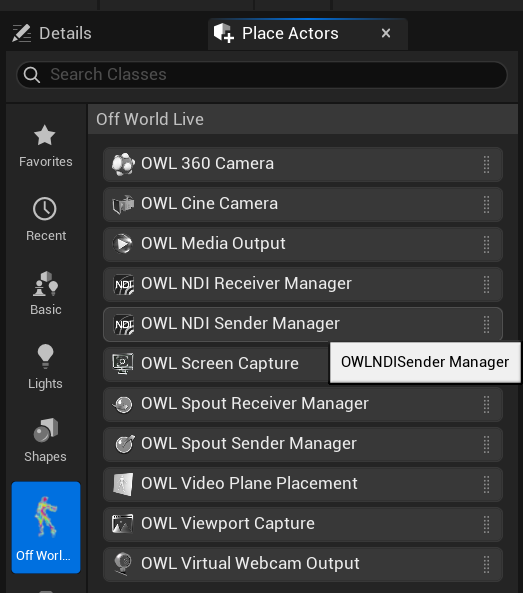Click OWL Video Plane Placement drag handle

pyautogui.click(x=486, y=484)
